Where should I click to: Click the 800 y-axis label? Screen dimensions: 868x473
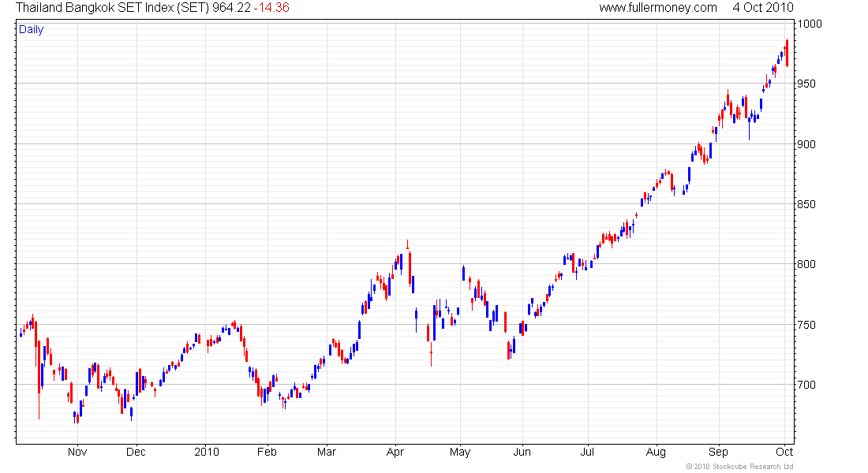point(806,264)
